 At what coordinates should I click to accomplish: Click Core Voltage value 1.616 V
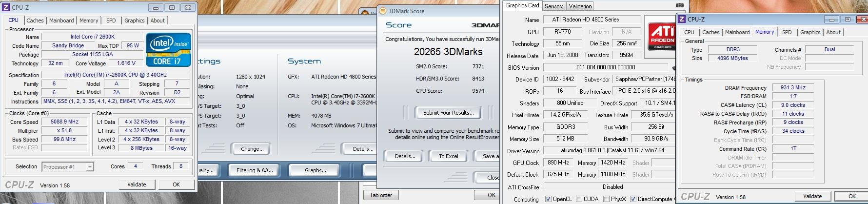coord(127,63)
